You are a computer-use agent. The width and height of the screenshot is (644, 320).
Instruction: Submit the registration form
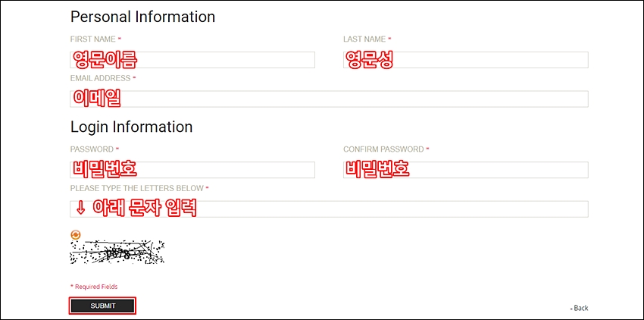click(x=103, y=306)
